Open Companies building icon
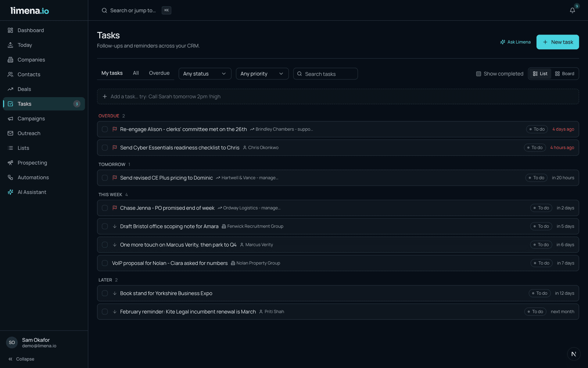588x368 pixels. (x=10, y=60)
